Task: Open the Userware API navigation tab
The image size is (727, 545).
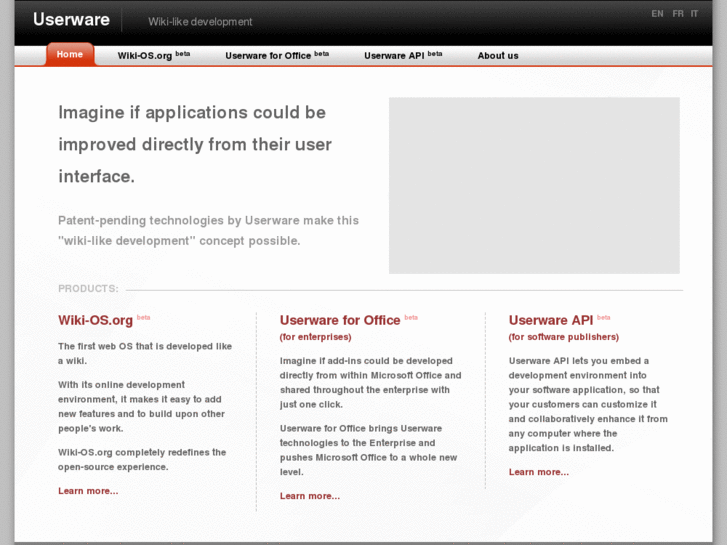Action: [x=395, y=56]
